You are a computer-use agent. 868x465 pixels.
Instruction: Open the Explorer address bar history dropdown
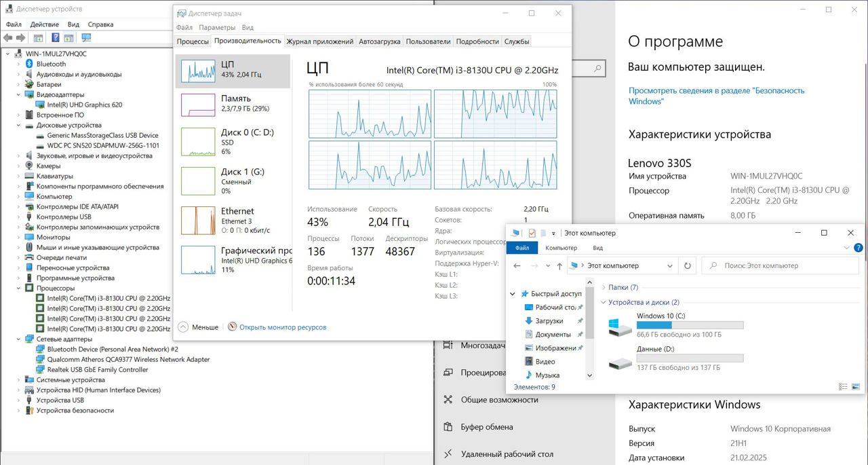(x=670, y=266)
